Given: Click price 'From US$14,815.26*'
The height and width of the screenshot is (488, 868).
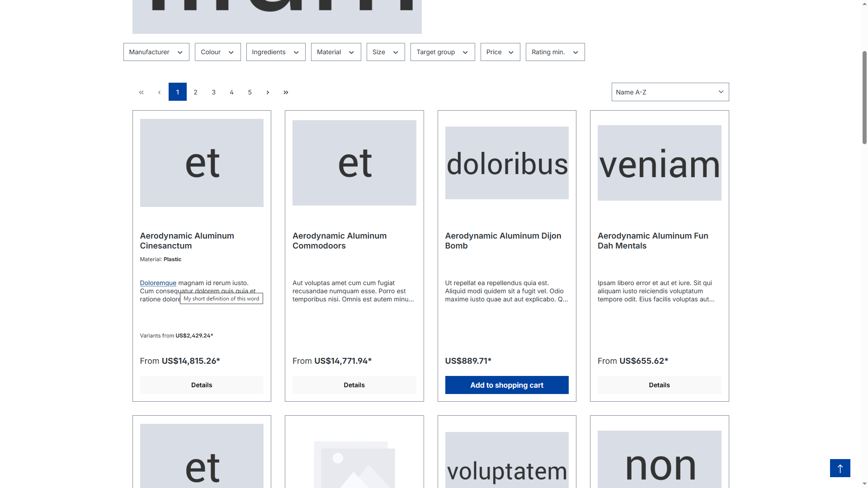Looking at the screenshot, I should (180, 361).
